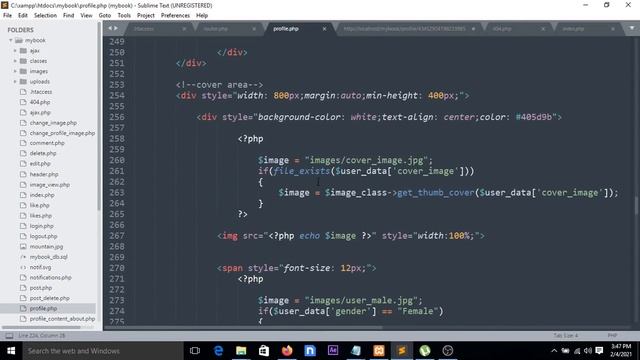Click the file icon beside edit.php
Screen dimensions: 640x360
(x=23, y=164)
